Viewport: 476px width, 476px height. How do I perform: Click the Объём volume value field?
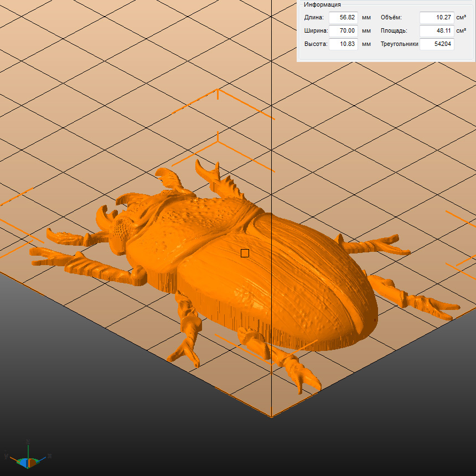tap(437, 18)
